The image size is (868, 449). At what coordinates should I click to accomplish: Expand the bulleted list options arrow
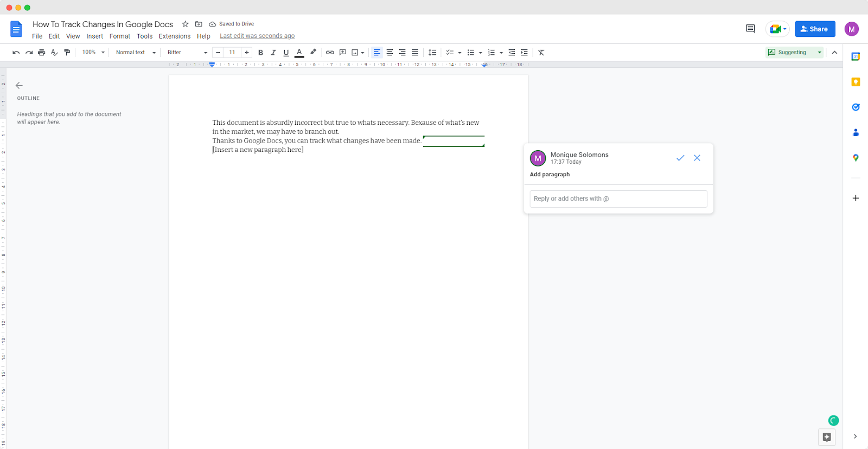[x=481, y=53]
